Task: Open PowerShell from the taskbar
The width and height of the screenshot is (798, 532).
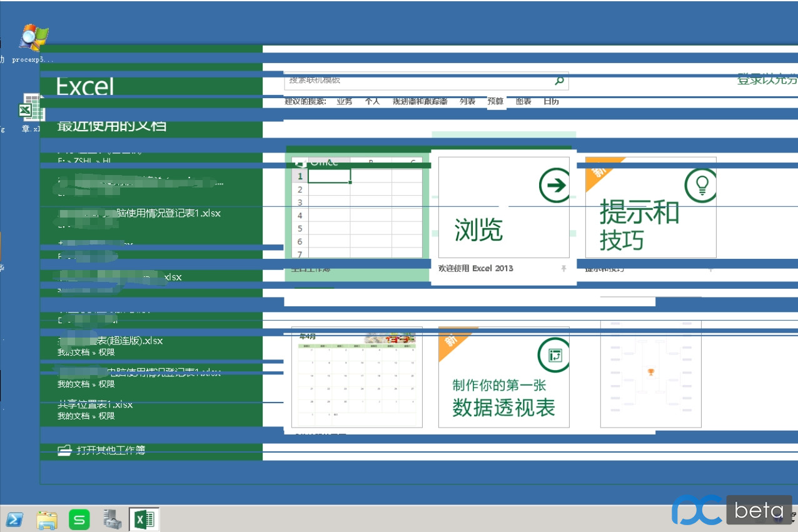Action: point(15,519)
